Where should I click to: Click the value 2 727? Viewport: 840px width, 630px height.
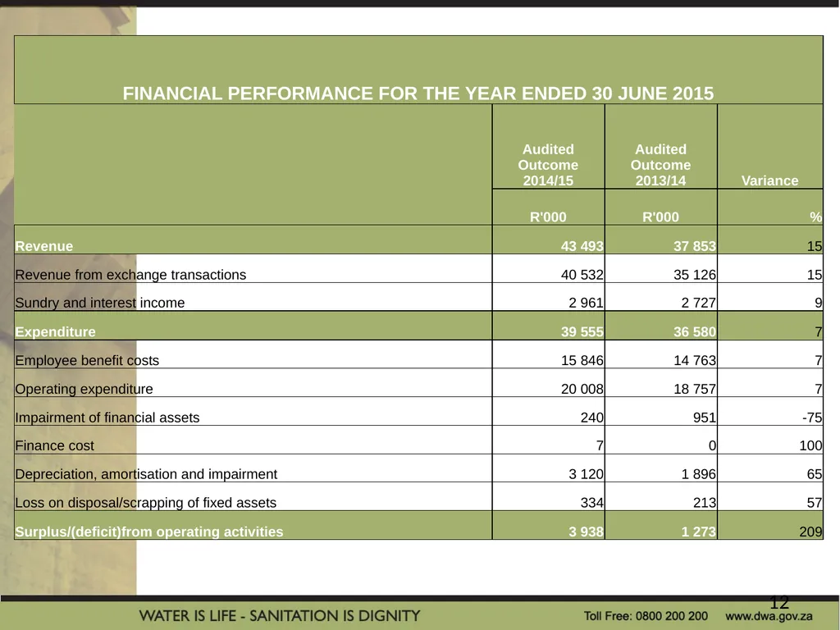(698, 303)
